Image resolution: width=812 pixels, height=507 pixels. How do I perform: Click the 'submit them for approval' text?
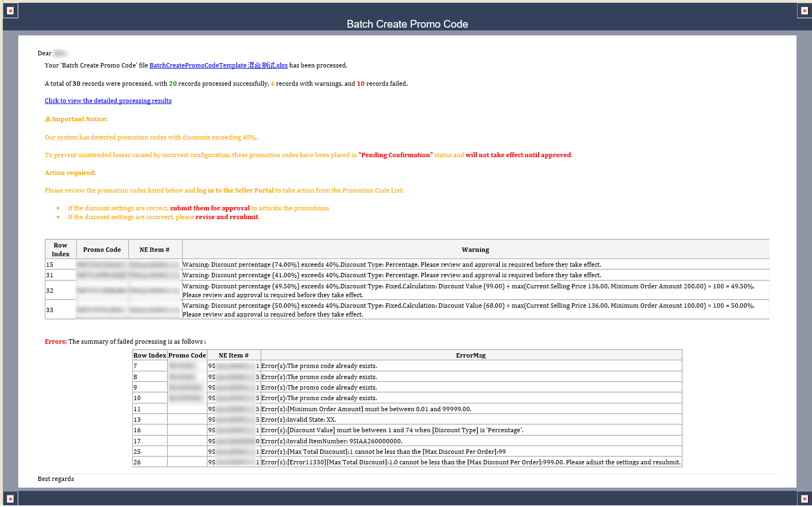click(210, 208)
